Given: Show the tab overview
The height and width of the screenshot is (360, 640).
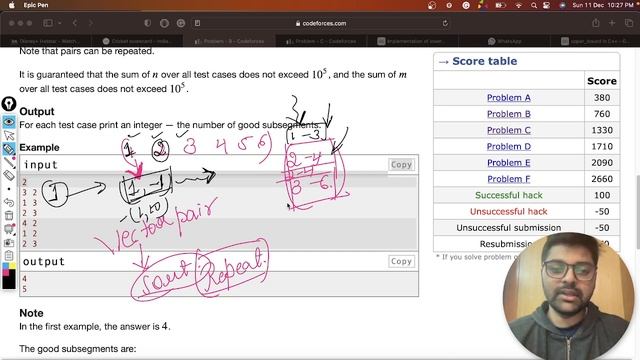Looking at the screenshot, I should pyautogui.click(x=629, y=23).
